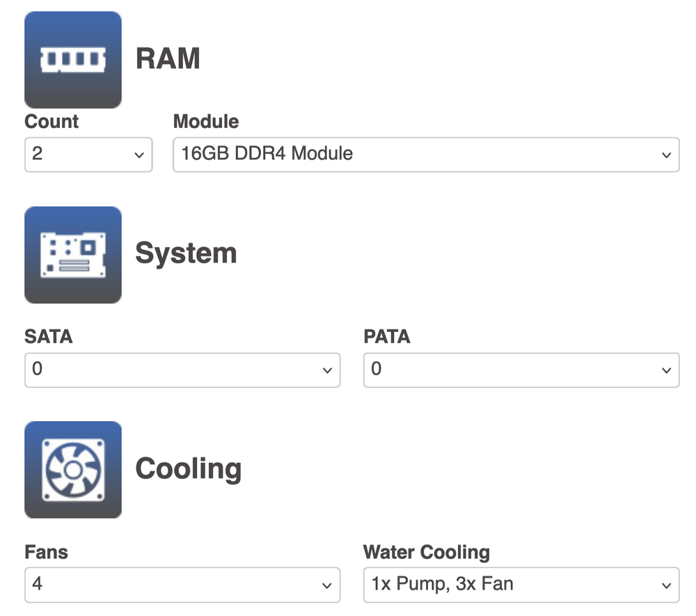Expand the 16GB DDR4 Module dropdown
The height and width of the screenshot is (616, 696).
pos(425,154)
